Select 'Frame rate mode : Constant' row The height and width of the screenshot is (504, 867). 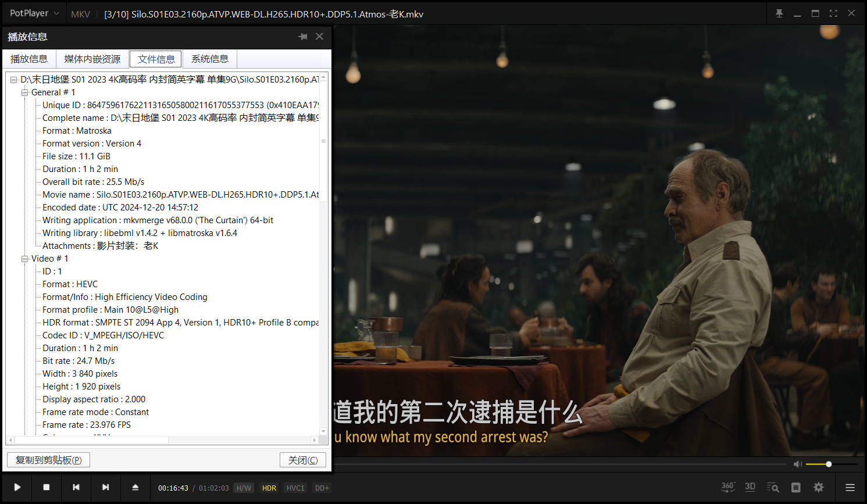(95, 412)
